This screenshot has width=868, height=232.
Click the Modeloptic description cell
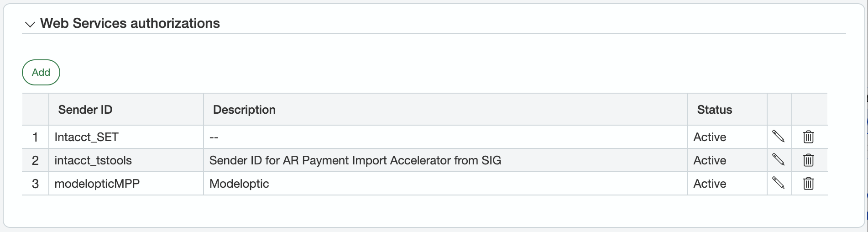point(239,184)
